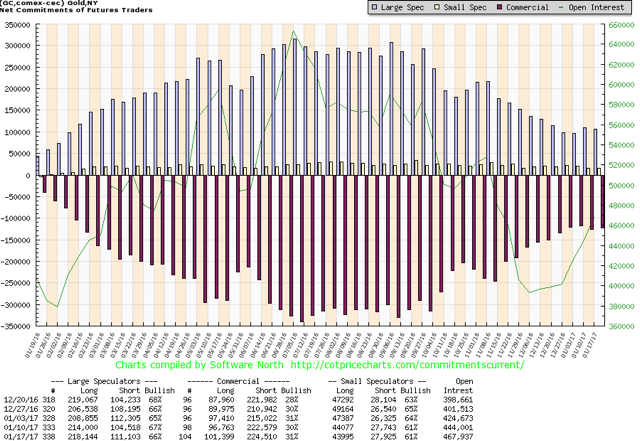Screen dimensions: 640x441
Task: Click the tallest Large Spec bar at 07/05/16
Action: 295,107
